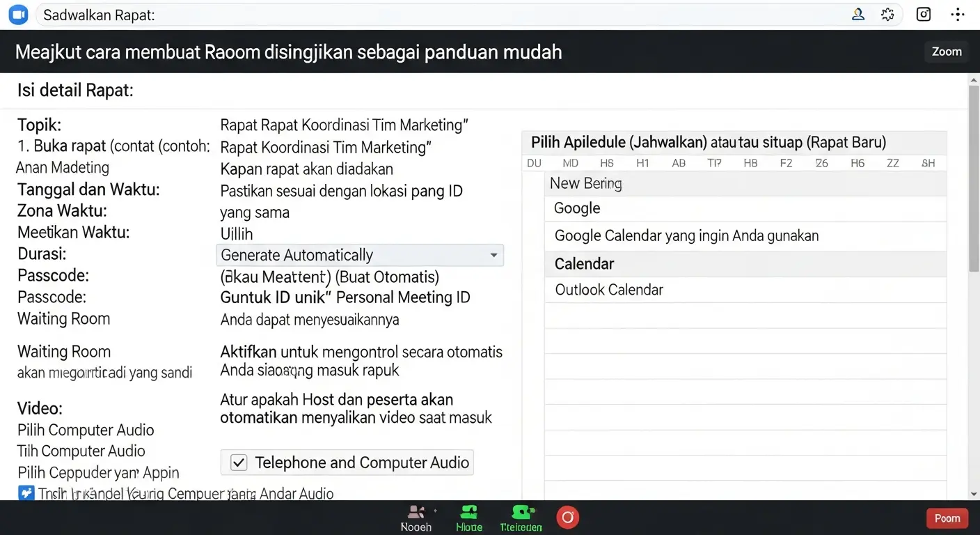Click the extensions puzzle icon at top right
Viewport: 980px width, 535px height.
[887, 14]
